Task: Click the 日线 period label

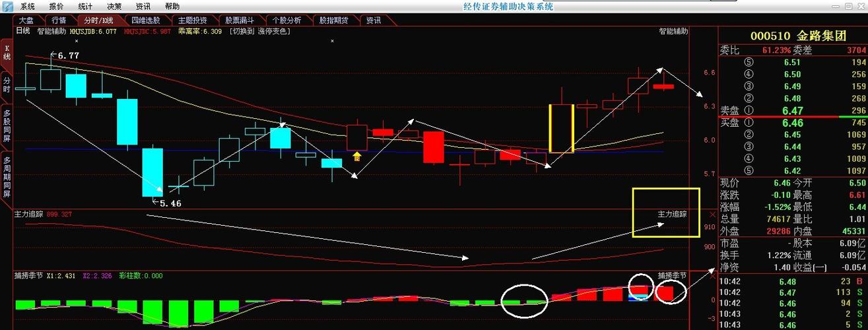Action: (22, 31)
